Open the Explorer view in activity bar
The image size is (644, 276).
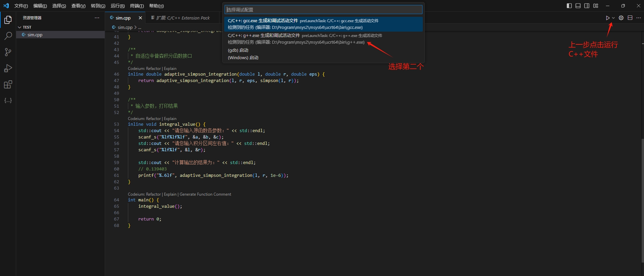(8, 20)
